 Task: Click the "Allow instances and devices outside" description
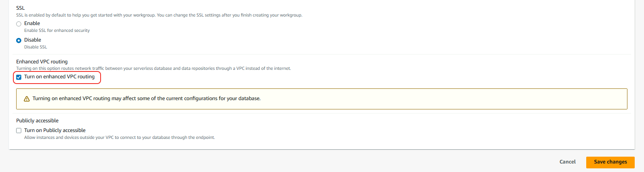pos(120,138)
